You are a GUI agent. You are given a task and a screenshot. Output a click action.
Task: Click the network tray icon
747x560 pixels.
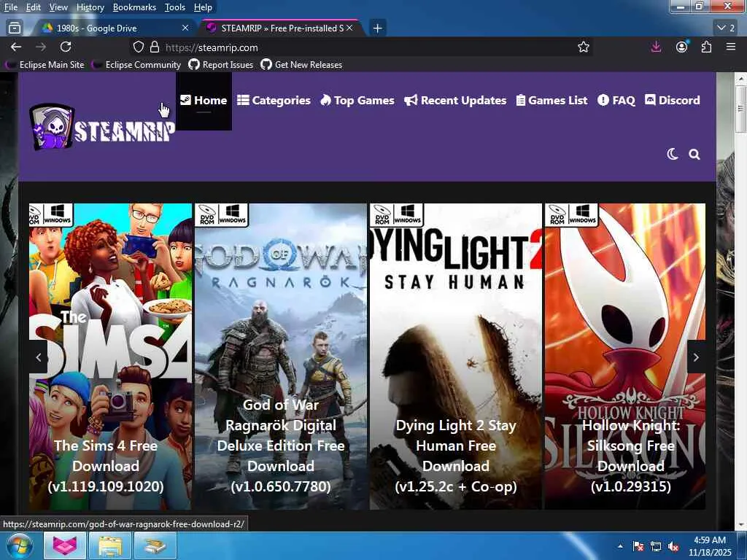[656, 546]
